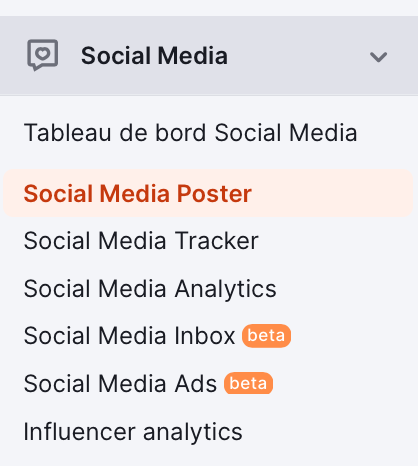Screen dimensions: 418x466
Task: Click the heart speech bubble Social Media icon
Action: point(43,55)
